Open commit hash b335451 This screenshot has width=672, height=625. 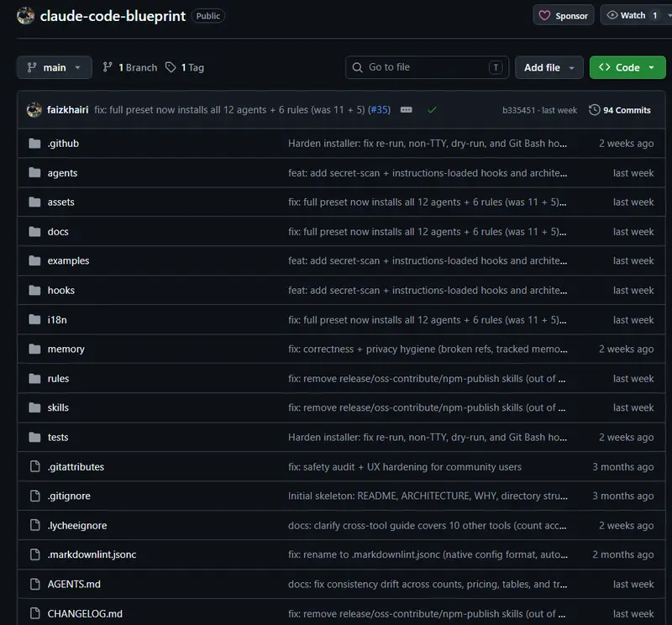coord(518,110)
